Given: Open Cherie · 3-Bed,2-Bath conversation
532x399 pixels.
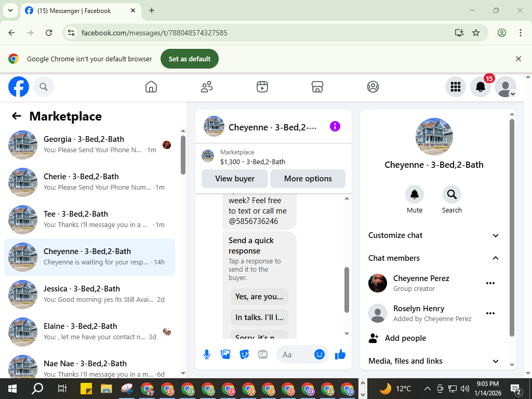Looking at the screenshot, I should [89, 182].
